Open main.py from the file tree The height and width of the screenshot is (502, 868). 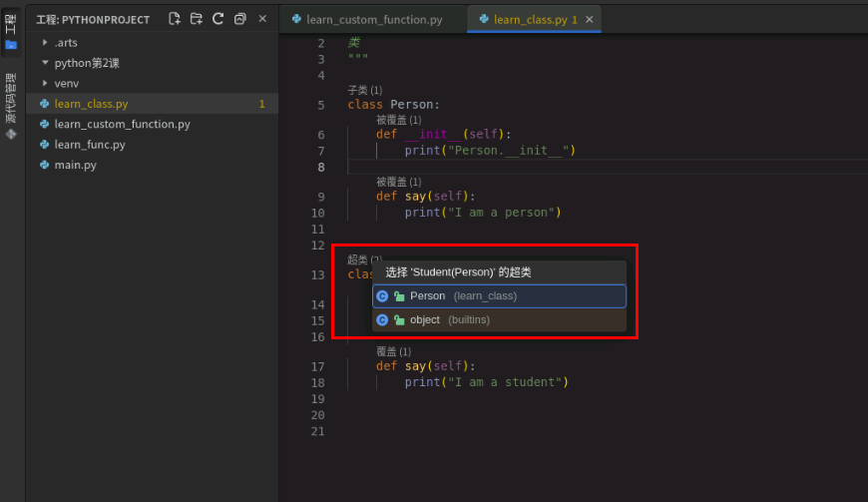[76, 165]
